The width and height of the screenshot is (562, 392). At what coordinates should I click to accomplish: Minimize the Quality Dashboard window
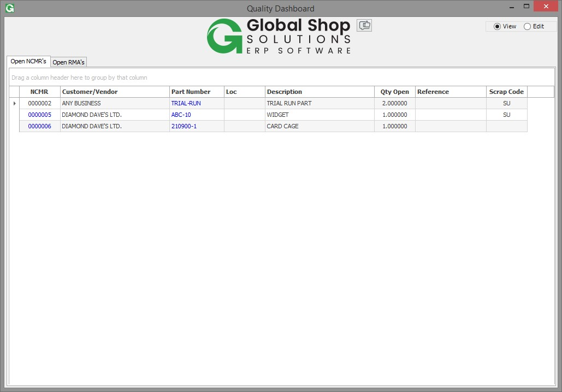[x=511, y=7]
